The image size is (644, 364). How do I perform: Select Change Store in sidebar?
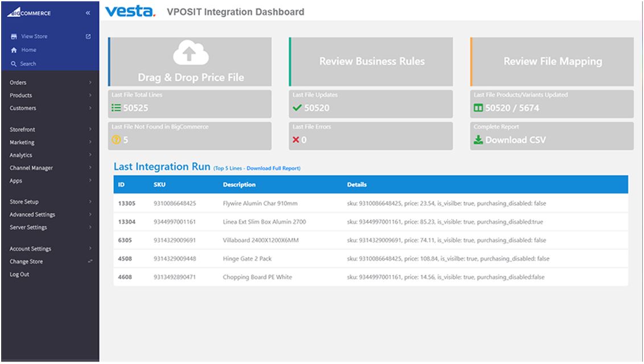click(26, 262)
